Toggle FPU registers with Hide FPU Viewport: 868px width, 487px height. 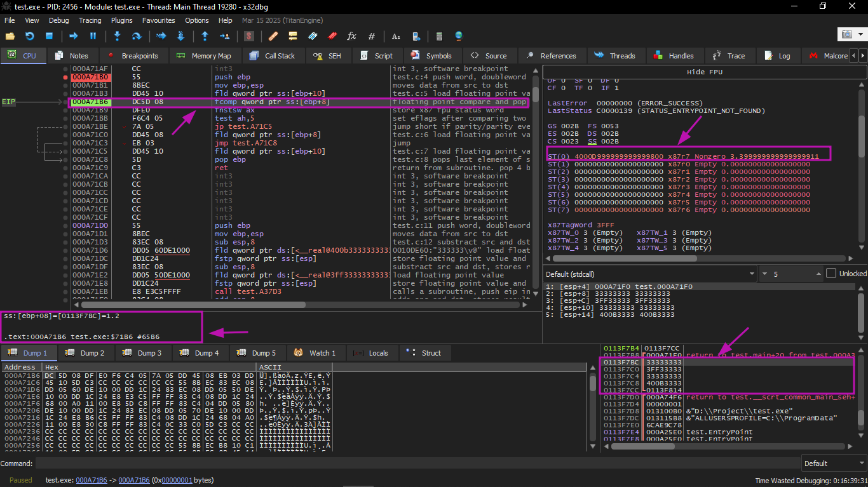click(705, 72)
